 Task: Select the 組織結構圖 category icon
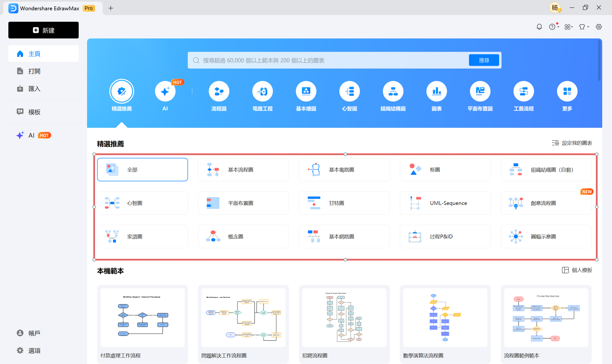pos(393,91)
